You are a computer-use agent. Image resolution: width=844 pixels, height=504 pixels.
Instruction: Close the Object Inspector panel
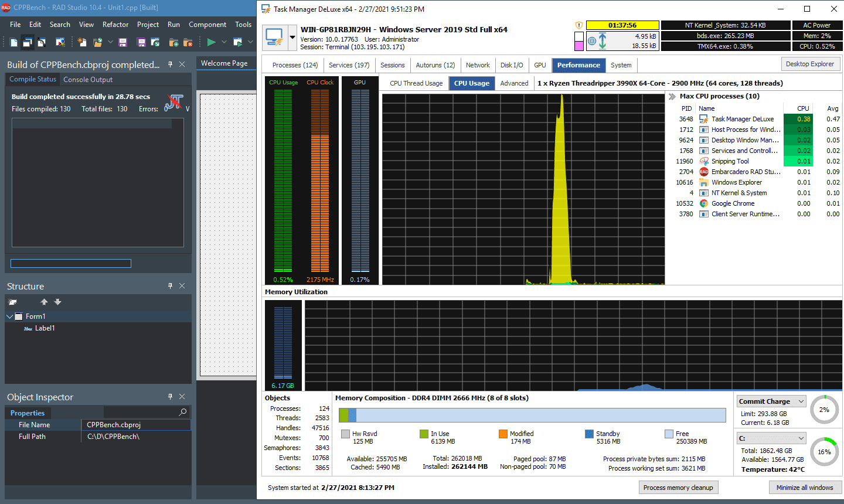pos(182,397)
